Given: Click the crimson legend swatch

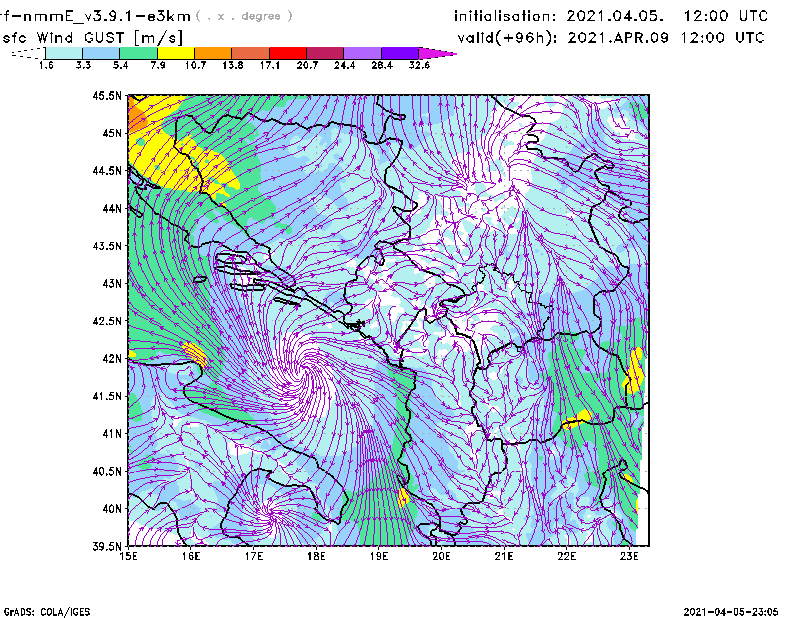Looking at the screenshot, I should point(326,53).
